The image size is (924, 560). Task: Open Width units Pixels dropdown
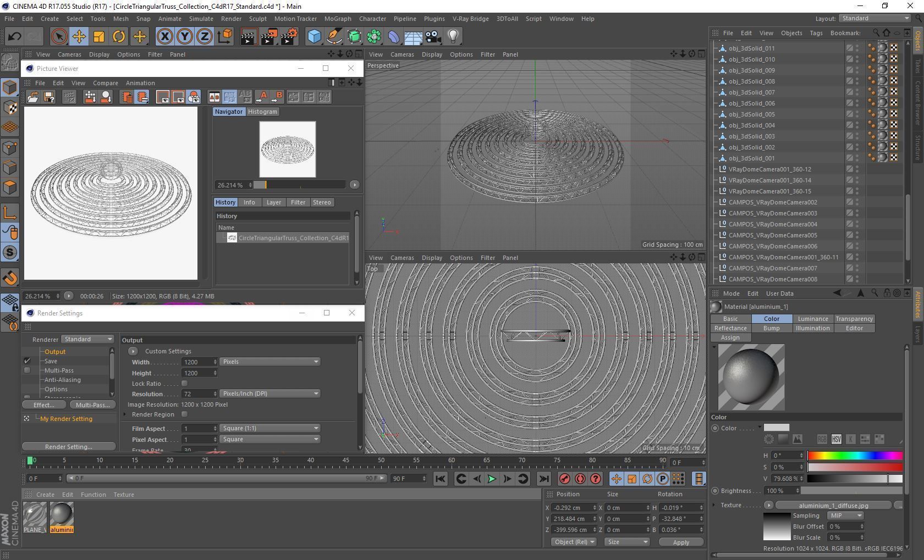(269, 362)
